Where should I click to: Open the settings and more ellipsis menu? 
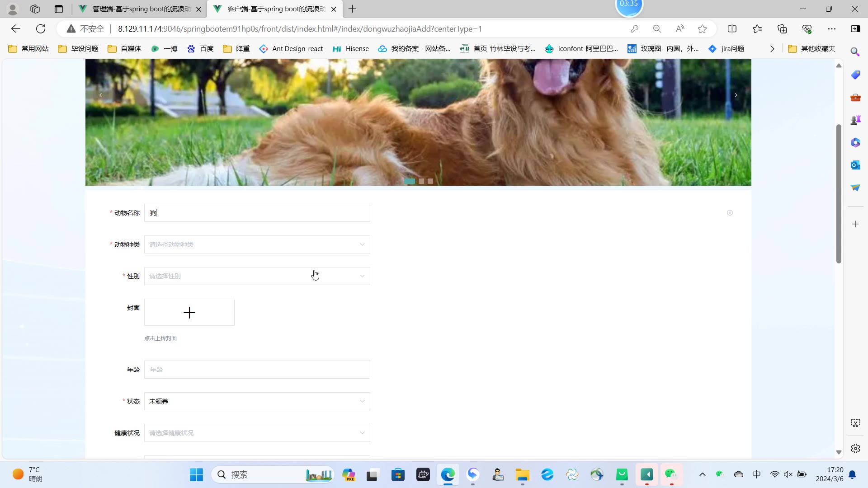(x=832, y=29)
